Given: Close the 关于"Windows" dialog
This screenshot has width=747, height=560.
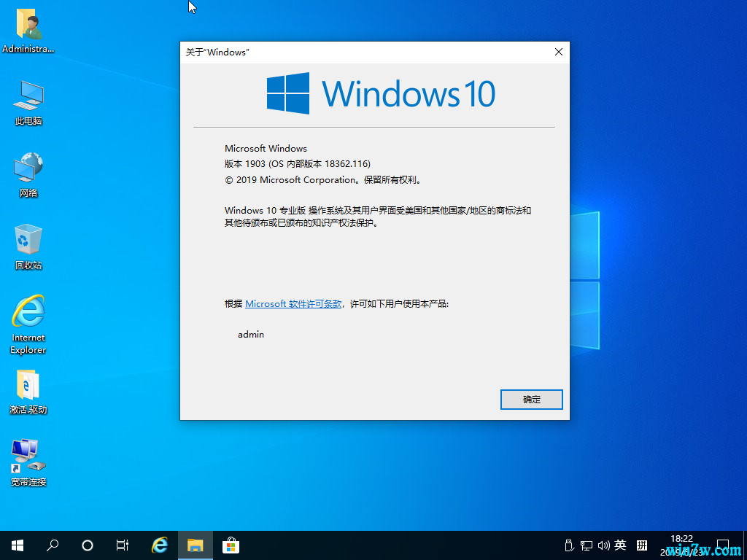Looking at the screenshot, I should pos(559,52).
